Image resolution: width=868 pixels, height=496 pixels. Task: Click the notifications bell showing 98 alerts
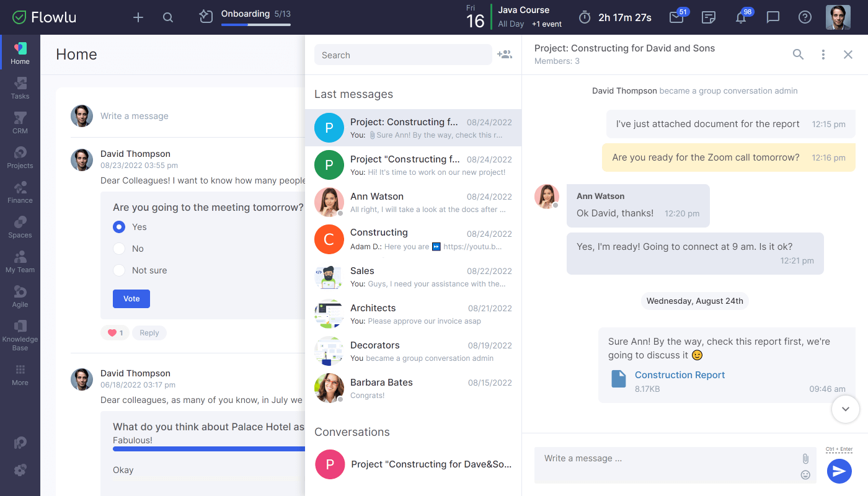pyautogui.click(x=742, y=17)
